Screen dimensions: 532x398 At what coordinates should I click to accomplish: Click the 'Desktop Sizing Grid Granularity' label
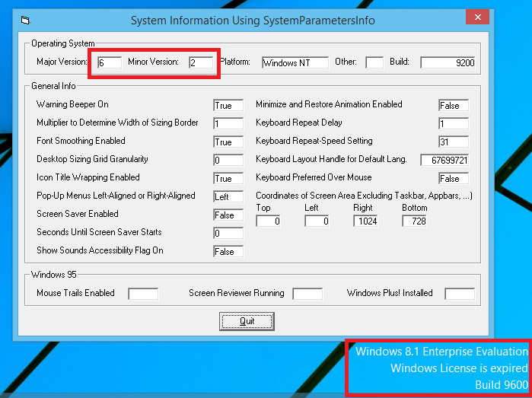click(x=92, y=159)
